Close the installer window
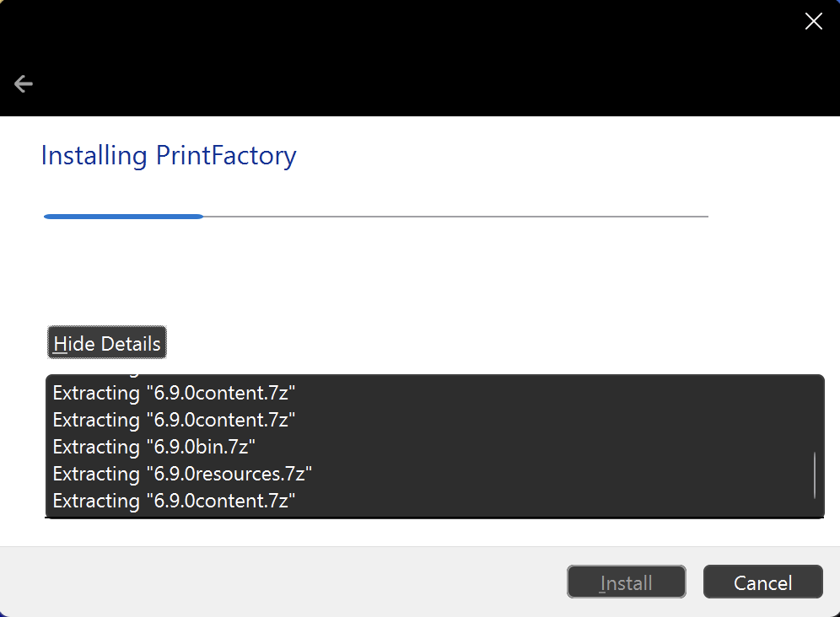The image size is (840, 617). click(813, 22)
